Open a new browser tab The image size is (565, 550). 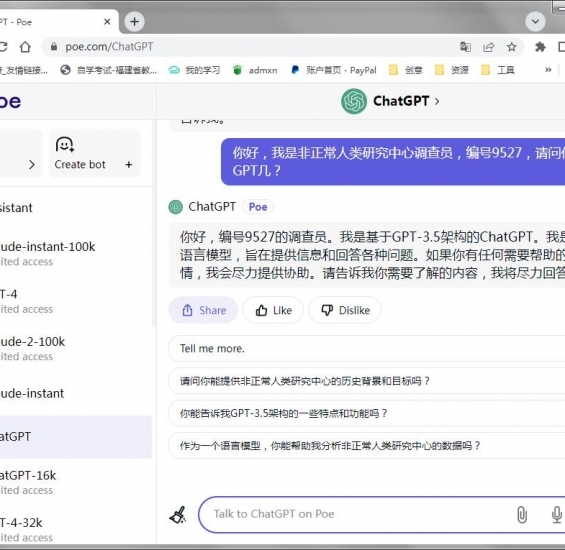[134, 22]
